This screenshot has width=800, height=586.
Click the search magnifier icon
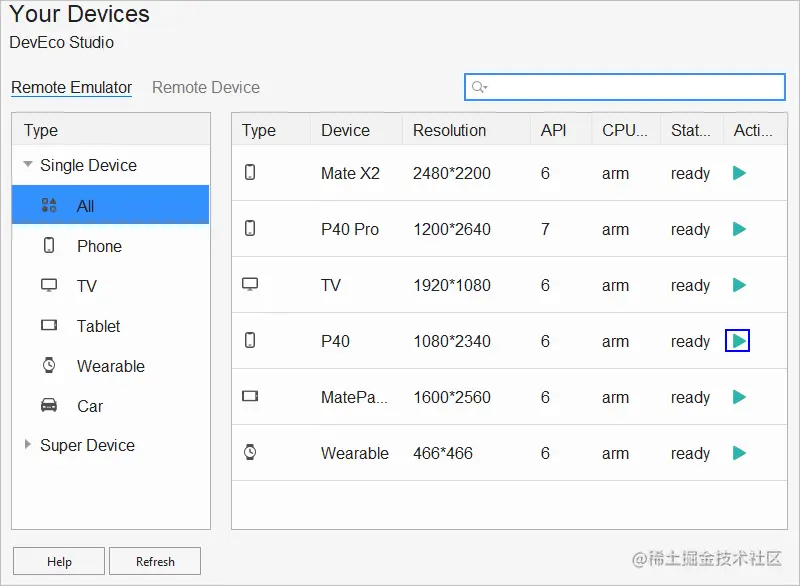(479, 87)
